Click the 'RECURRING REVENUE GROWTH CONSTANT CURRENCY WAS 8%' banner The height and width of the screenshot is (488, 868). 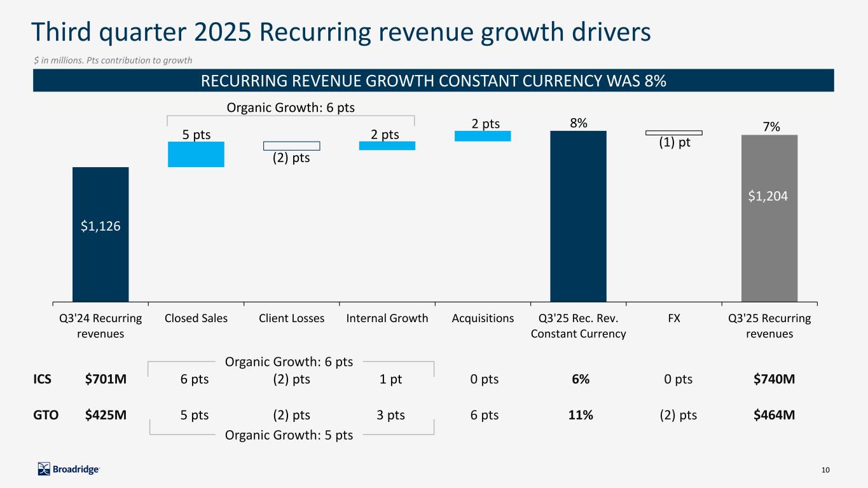click(x=434, y=81)
